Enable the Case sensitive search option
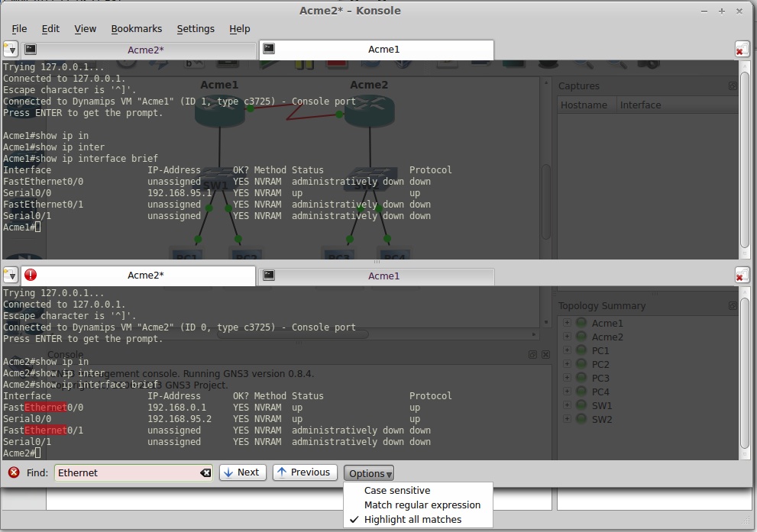This screenshot has height=532, width=757. tap(396, 491)
